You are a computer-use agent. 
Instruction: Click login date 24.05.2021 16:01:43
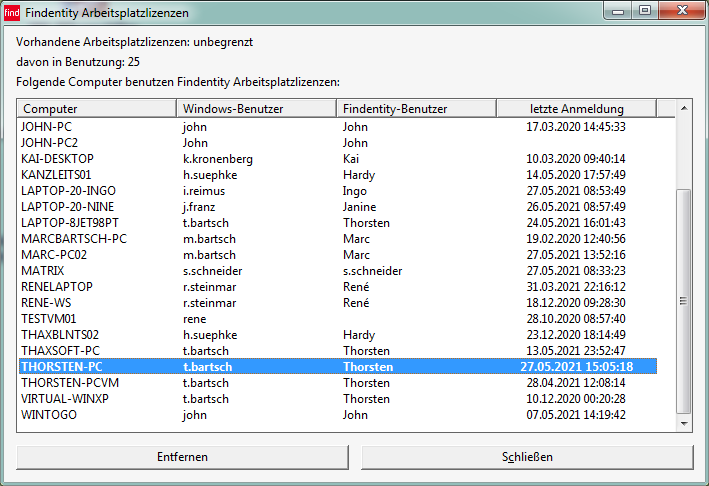click(576, 223)
